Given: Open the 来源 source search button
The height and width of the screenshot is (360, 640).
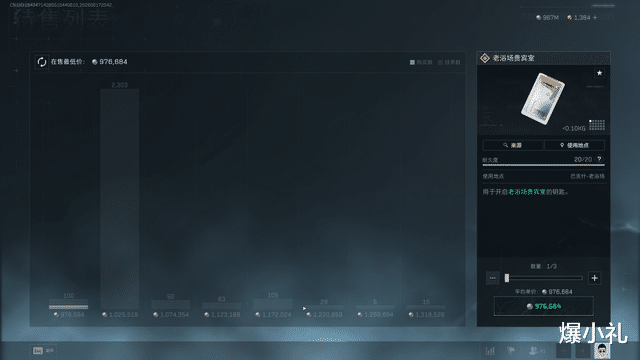Looking at the screenshot, I should (x=513, y=145).
